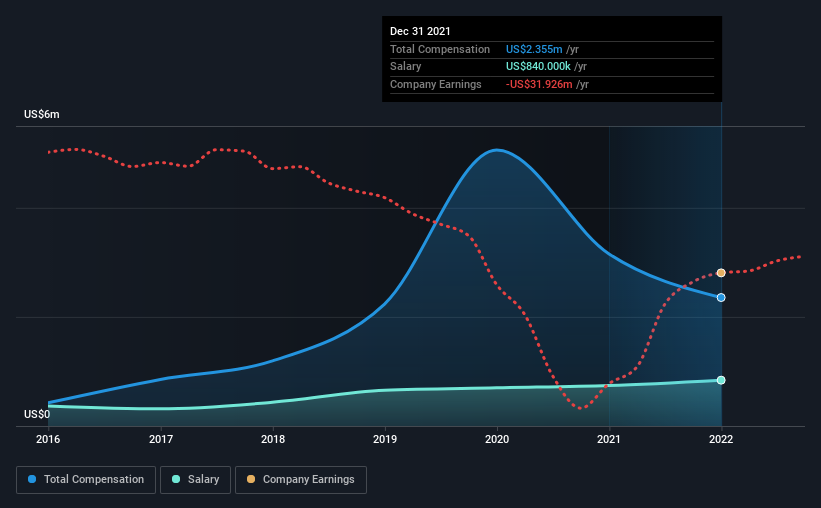Click the teal Salary data point at 2022
Image resolution: width=821 pixels, height=508 pixels.
point(721,380)
